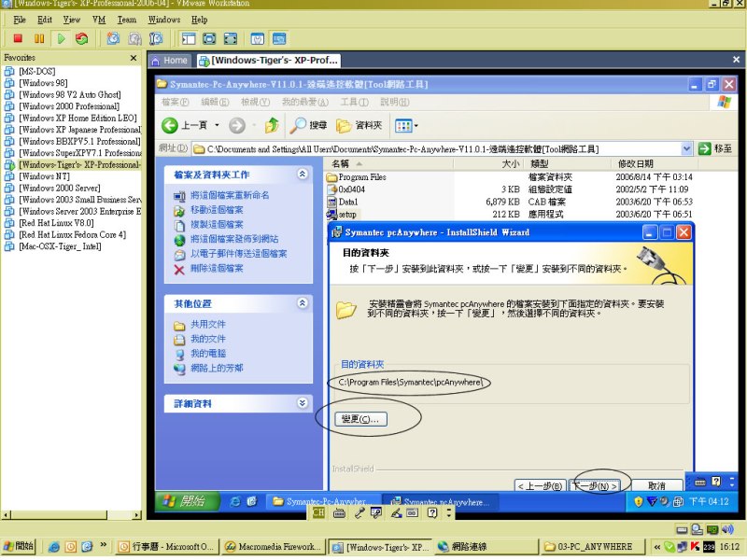747x560 pixels.
Task: Expand the 詳細資料 panel
Action: tap(302, 403)
